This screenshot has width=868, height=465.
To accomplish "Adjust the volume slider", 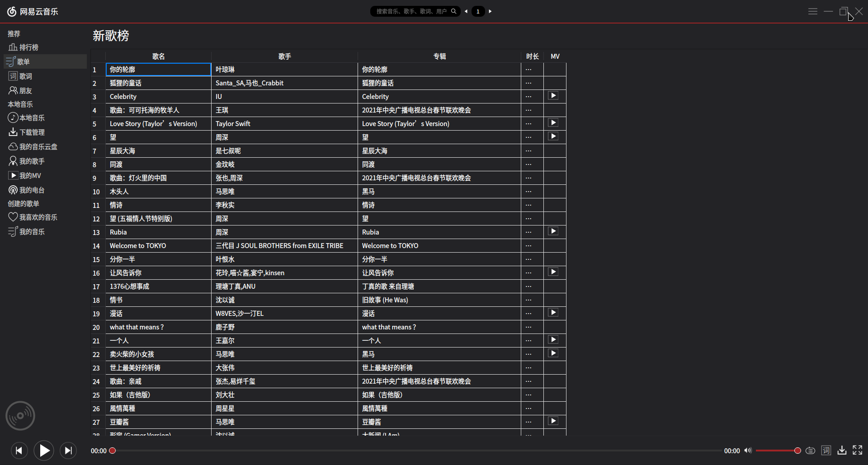I will (x=778, y=451).
